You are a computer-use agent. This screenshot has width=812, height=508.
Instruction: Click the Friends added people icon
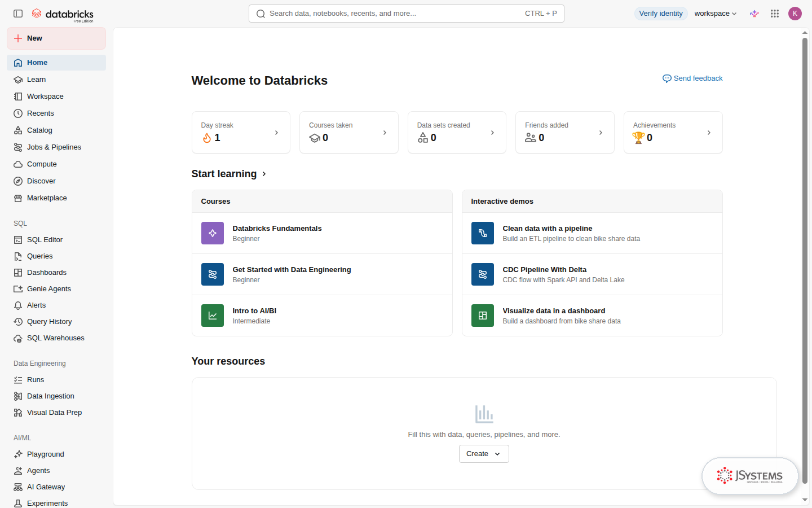tap(531, 138)
